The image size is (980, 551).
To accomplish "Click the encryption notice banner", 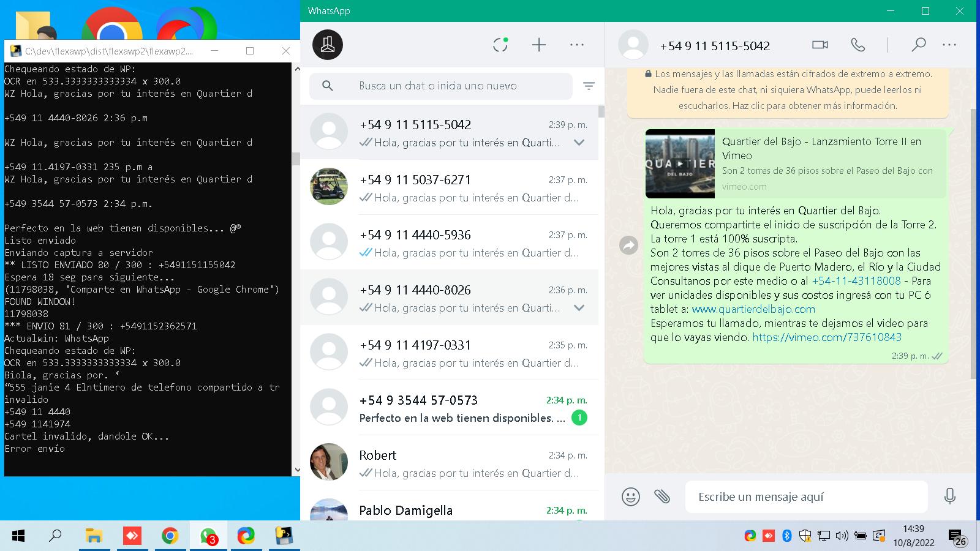I will tap(788, 90).
